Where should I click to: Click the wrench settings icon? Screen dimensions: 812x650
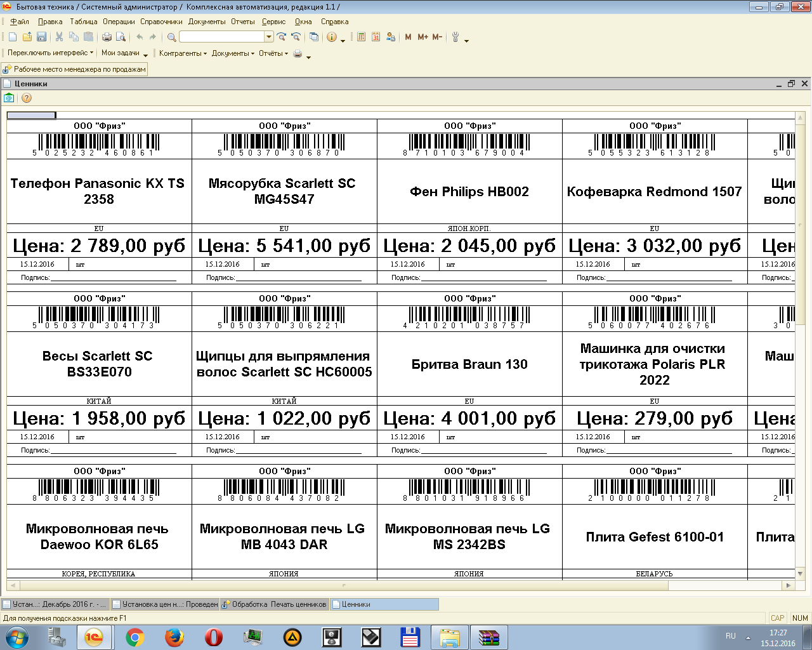(x=455, y=37)
